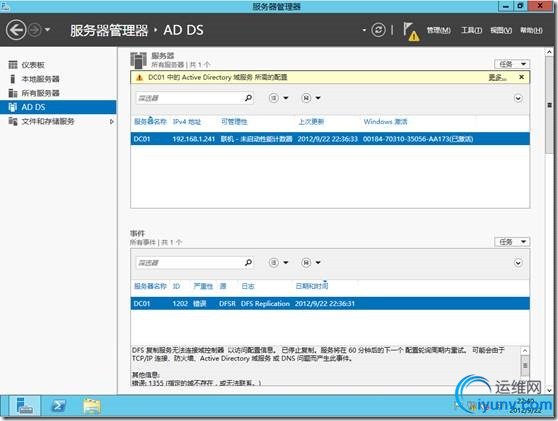Sort by 服务器名称 column in servers list

tap(150, 122)
